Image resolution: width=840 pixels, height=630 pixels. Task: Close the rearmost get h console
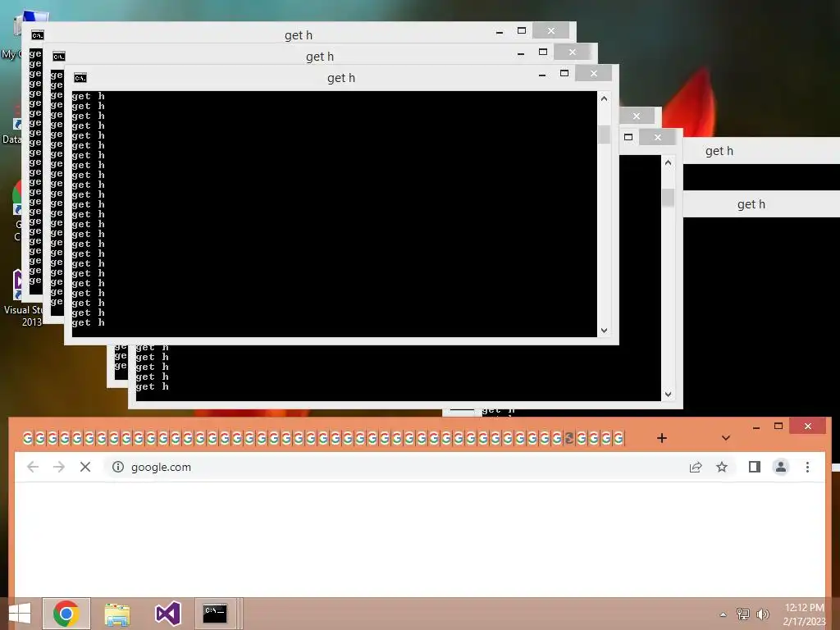click(550, 30)
